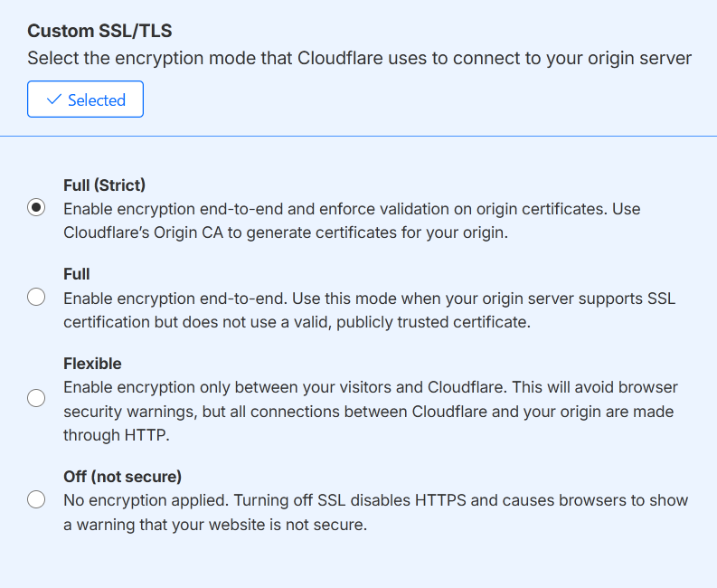Pick the Off (not secure) radio button

tap(36, 499)
